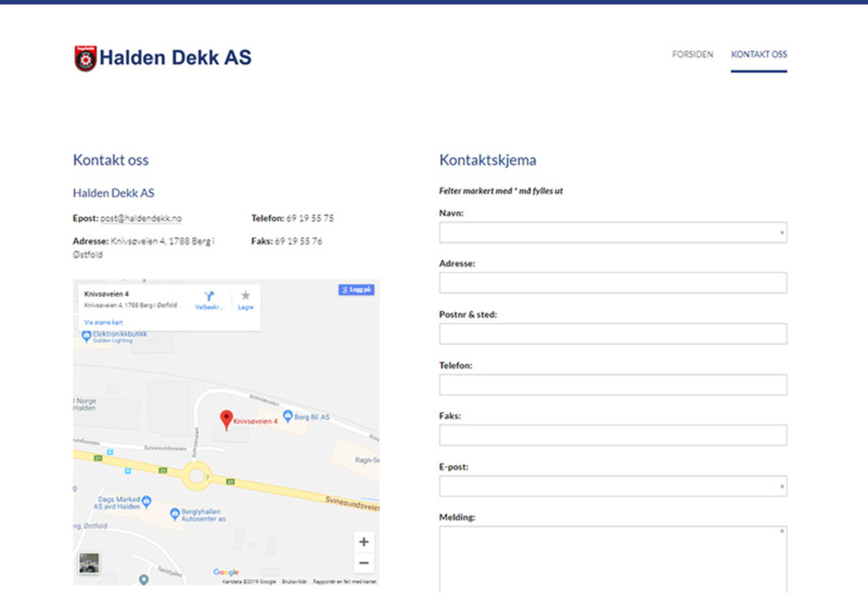The height and width of the screenshot is (593, 868).
Task: Click the Halden Dekk logo emblem
Action: (86, 58)
